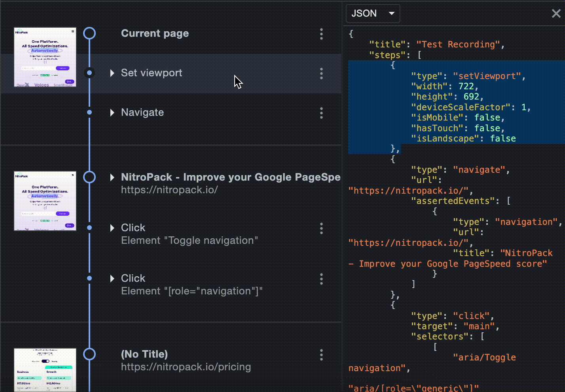The image size is (565, 392).
Task: Open options menu for Set viewport step
Action: pos(321,74)
